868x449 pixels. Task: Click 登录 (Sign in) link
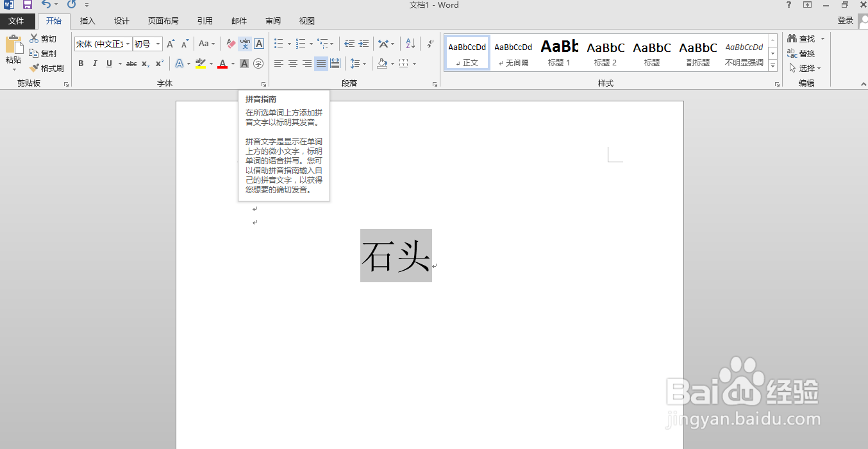(846, 21)
